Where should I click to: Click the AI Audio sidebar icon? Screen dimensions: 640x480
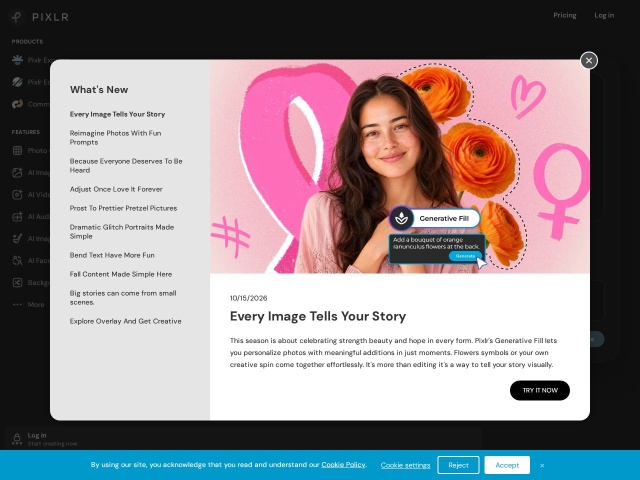pos(17,217)
